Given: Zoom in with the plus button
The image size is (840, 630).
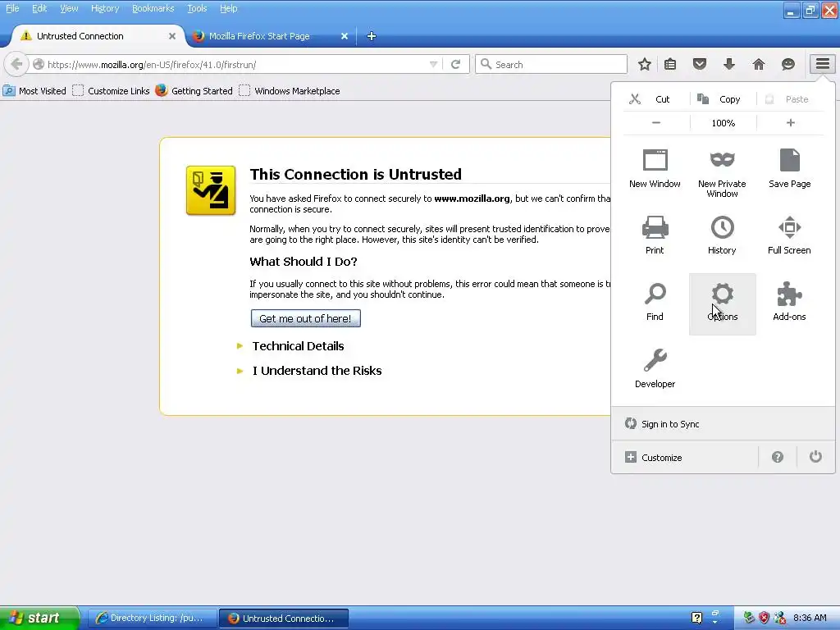Looking at the screenshot, I should pyautogui.click(x=790, y=123).
